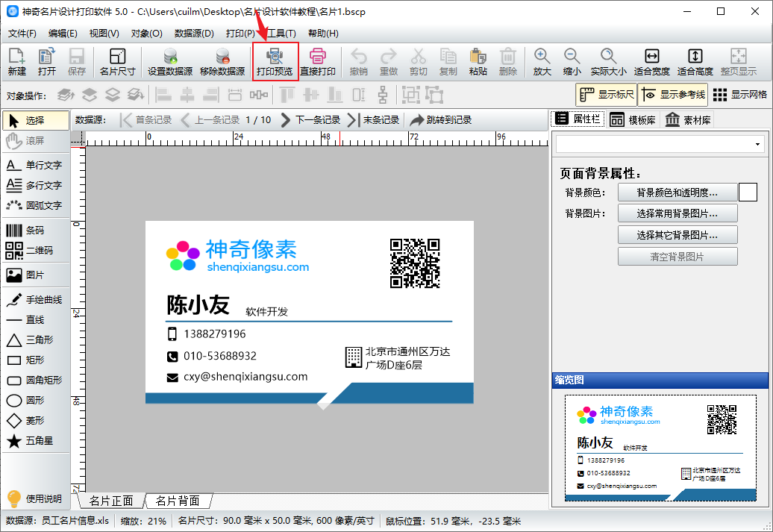Select the 手绘曲线 freehand curve tool
This screenshot has height=532, width=773.
[x=36, y=300]
